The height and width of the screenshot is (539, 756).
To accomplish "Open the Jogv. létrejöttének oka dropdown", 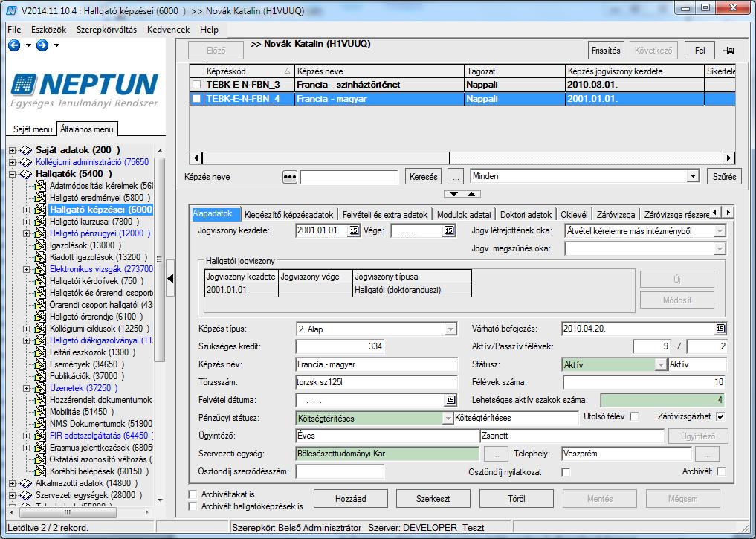I will 720,231.
